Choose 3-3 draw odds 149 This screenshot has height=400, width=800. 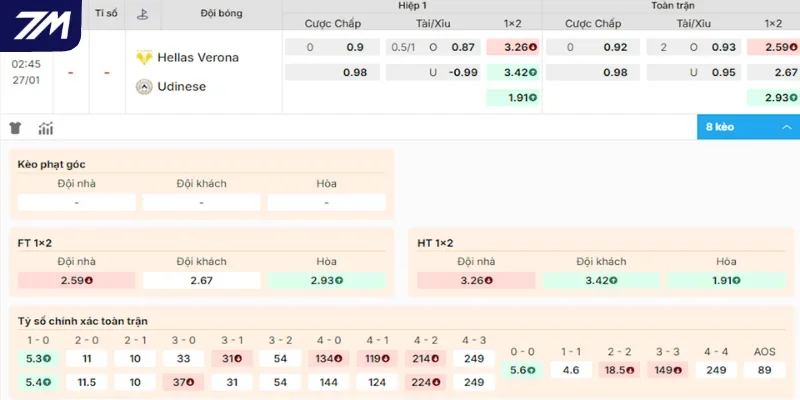[x=668, y=370]
